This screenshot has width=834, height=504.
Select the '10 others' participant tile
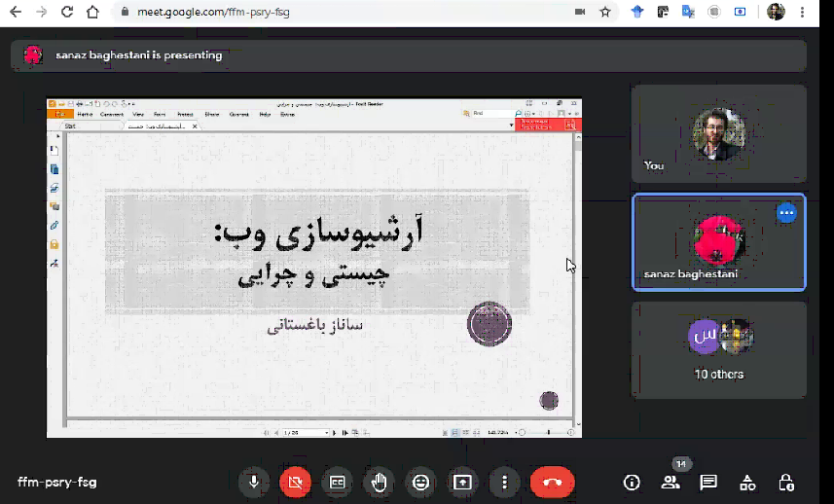[x=718, y=349]
